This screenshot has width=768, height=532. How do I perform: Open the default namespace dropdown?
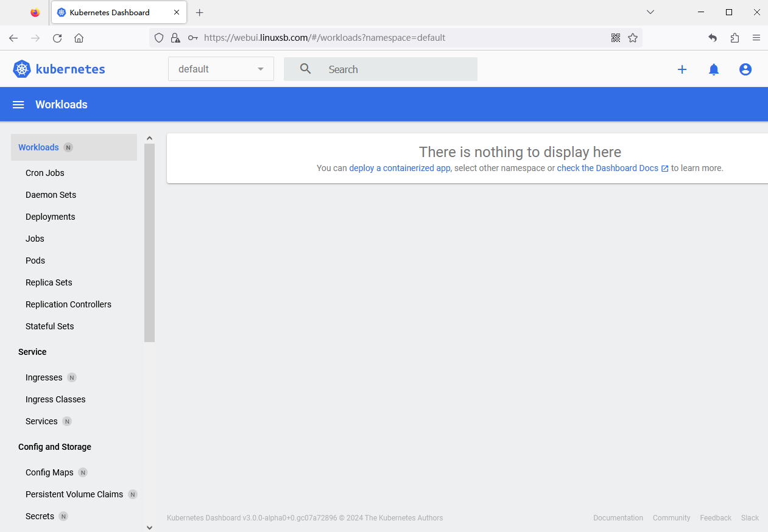tap(220, 69)
